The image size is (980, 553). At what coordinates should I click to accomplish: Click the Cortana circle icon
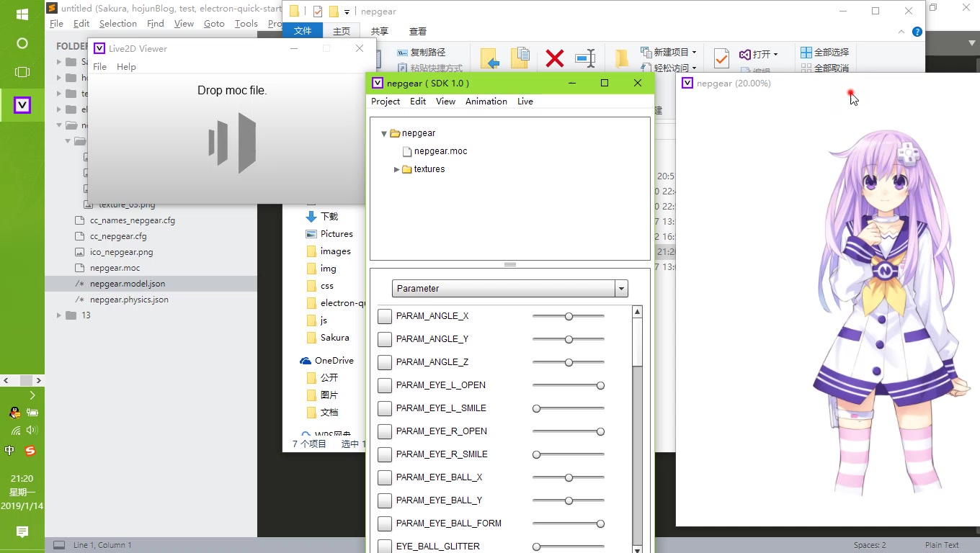pyautogui.click(x=22, y=43)
